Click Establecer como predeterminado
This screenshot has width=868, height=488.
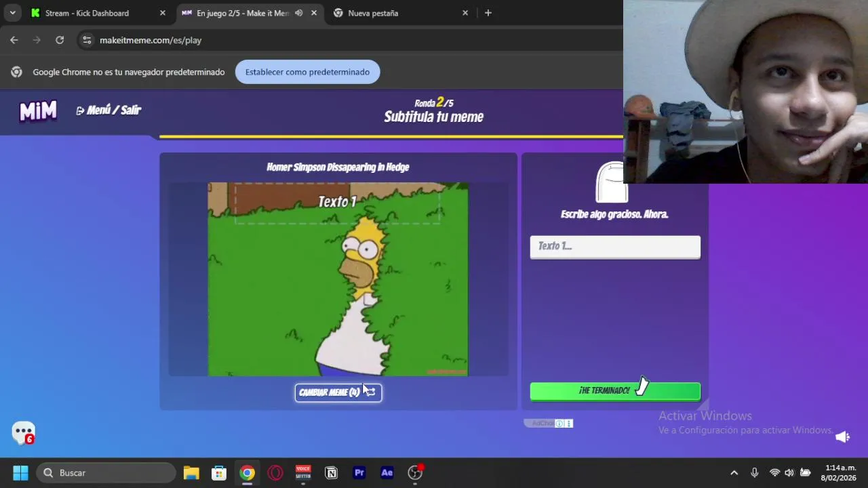[x=307, y=72]
